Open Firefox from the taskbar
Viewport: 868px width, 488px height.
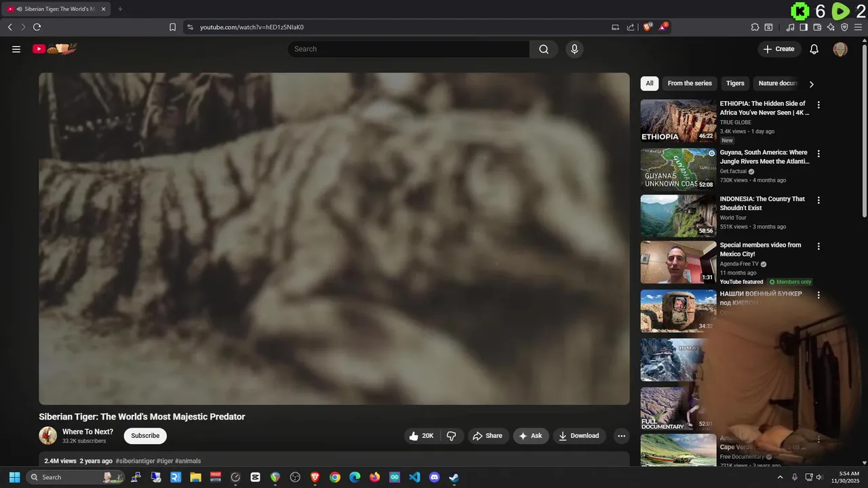pyautogui.click(x=374, y=477)
